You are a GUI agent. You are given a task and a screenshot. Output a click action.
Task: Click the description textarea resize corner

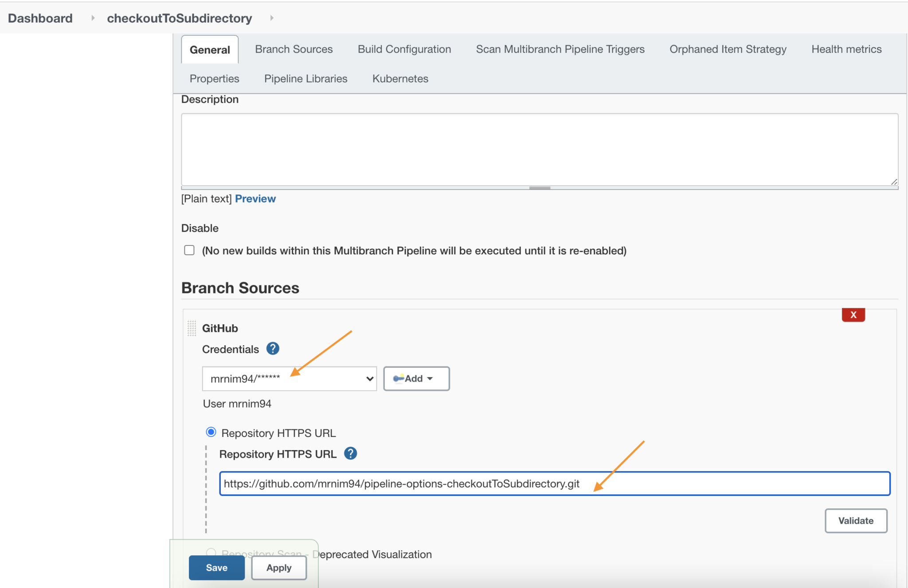click(894, 182)
